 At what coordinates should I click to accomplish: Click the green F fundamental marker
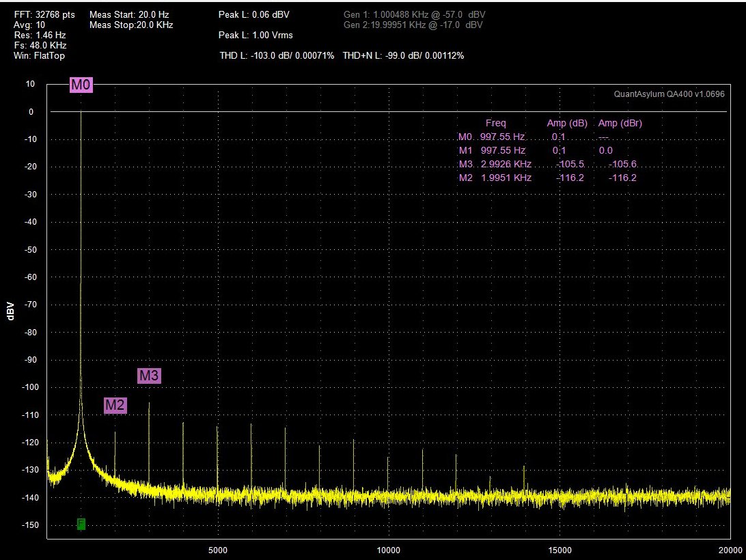point(81,524)
